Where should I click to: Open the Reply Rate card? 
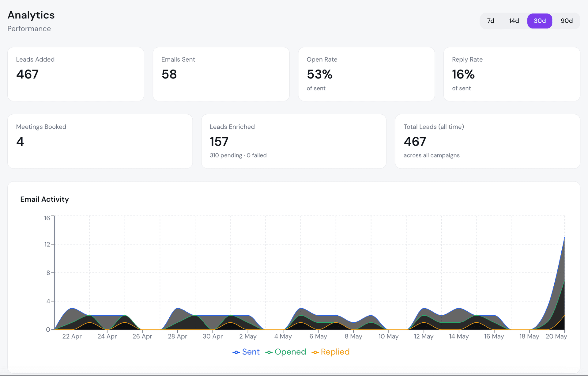point(512,74)
